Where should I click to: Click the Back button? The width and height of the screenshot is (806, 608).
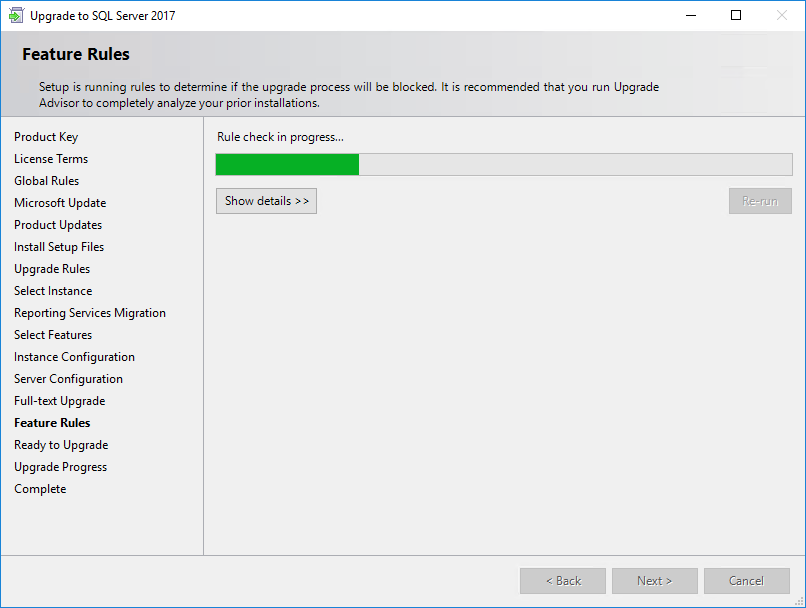tap(562, 581)
